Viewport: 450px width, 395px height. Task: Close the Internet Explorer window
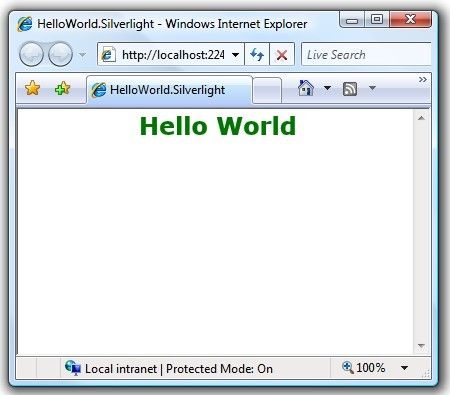(x=411, y=19)
